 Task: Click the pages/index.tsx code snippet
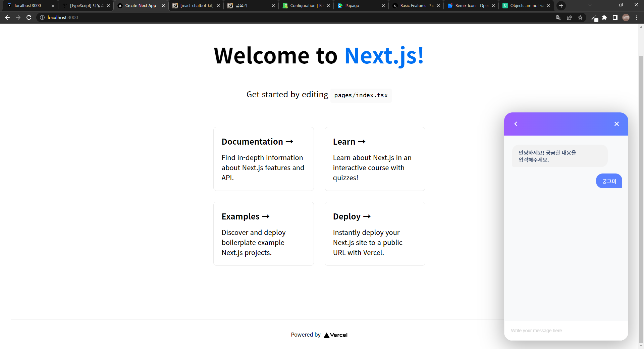(x=361, y=95)
